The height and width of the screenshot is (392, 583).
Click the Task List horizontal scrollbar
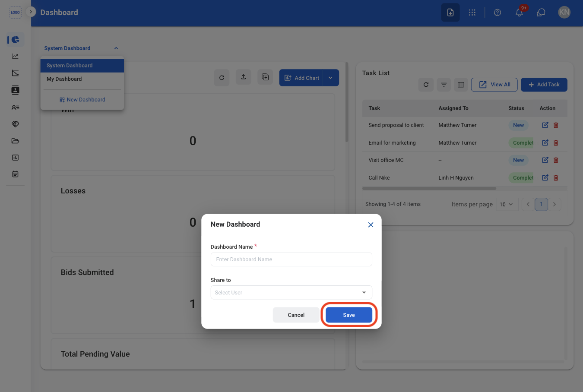429,189
